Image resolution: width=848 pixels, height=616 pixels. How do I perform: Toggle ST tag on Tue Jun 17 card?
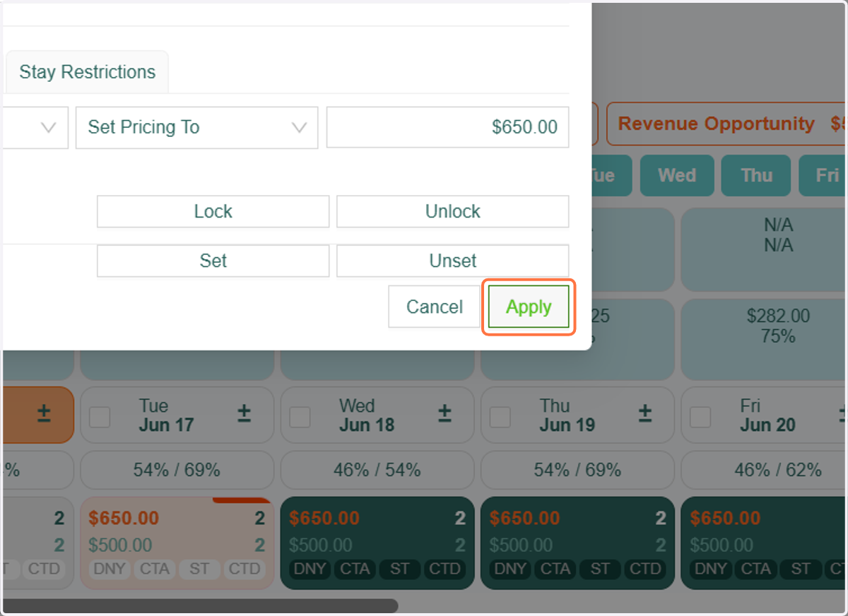[x=199, y=569]
